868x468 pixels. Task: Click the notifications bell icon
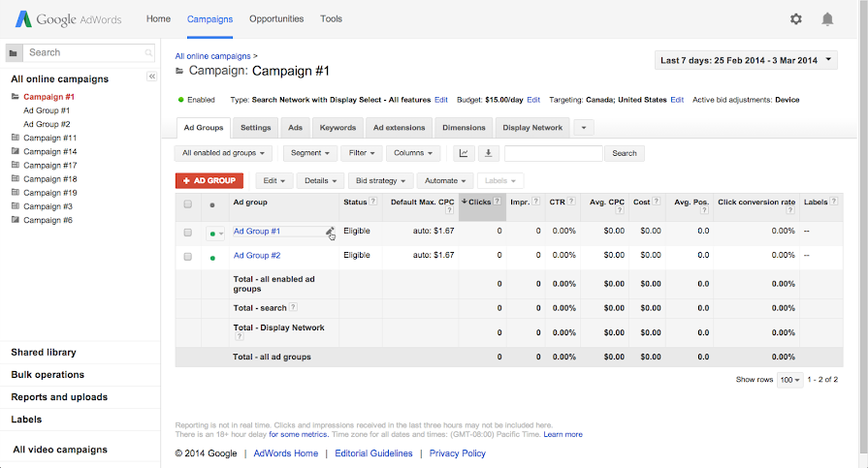[x=827, y=18]
